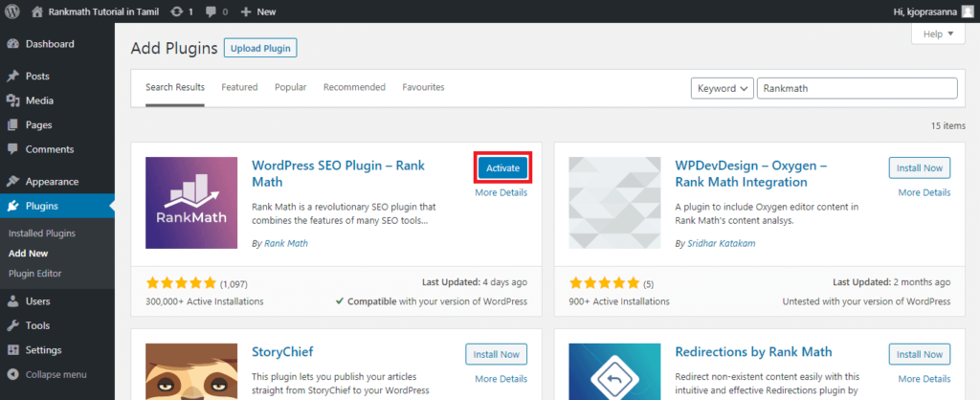Click the 15 items count text
The image size is (980, 400).
(x=948, y=125)
